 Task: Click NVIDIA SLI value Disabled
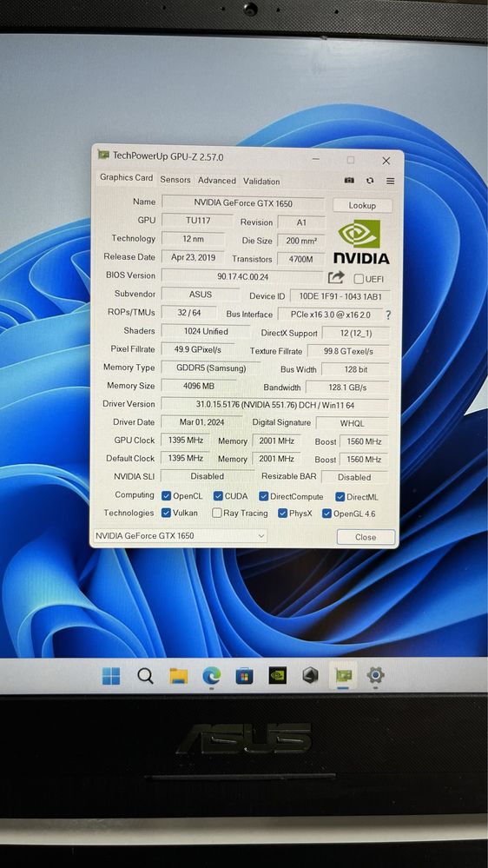coord(207,476)
